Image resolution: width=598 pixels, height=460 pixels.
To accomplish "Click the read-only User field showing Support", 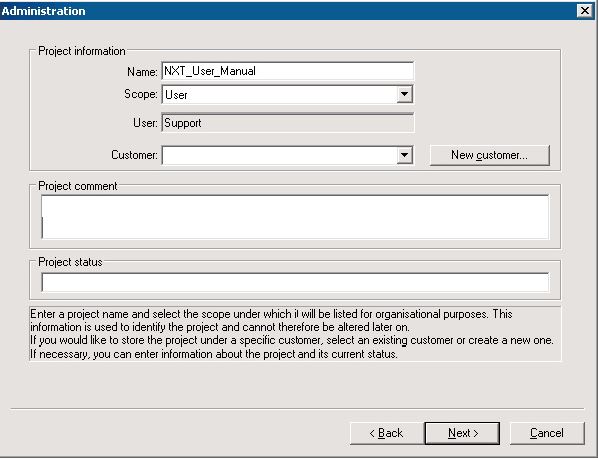I will [x=288, y=123].
